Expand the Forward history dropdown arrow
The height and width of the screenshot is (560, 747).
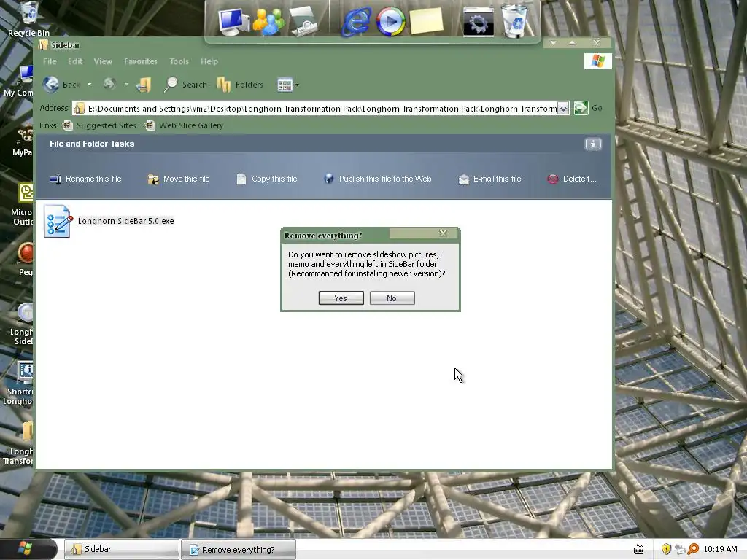[x=126, y=85]
